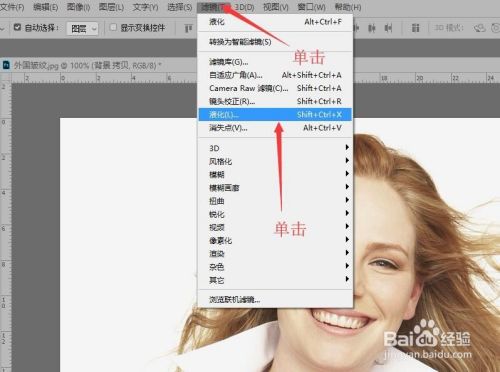
Task: Click the align top edges icon
Action: point(188,28)
